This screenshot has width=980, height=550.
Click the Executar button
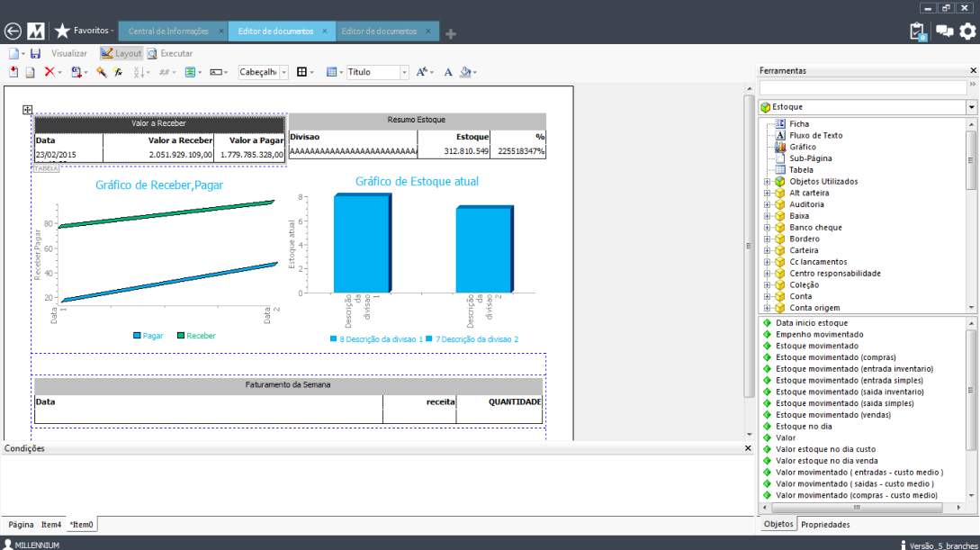(x=170, y=54)
